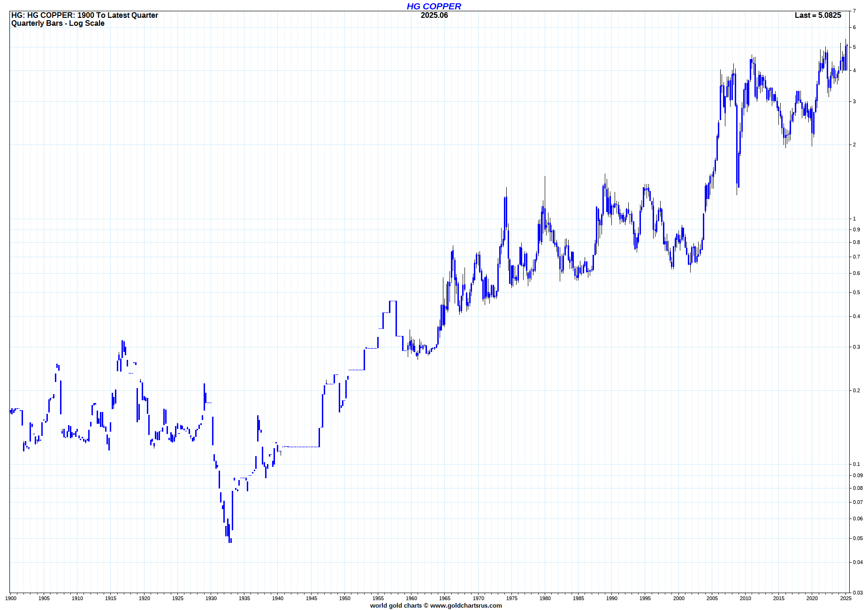
Task: Click the 0.7 price axis label
Action: [856, 257]
